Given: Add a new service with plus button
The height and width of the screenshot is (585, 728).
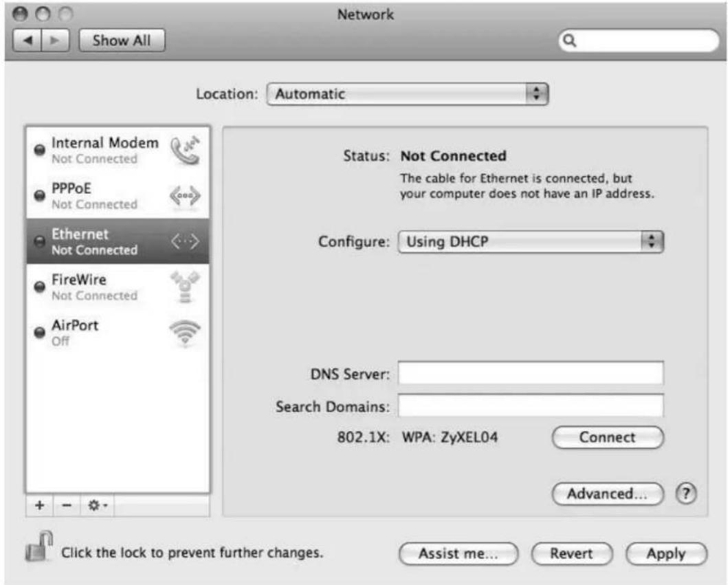Looking at the screenshot, I should tap(39, 505).
